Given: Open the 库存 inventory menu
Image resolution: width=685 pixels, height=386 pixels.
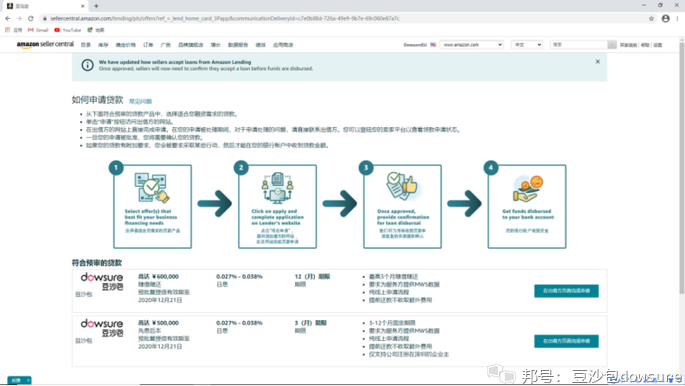Looking at the screenshot, I should click(x=103, y=45).
